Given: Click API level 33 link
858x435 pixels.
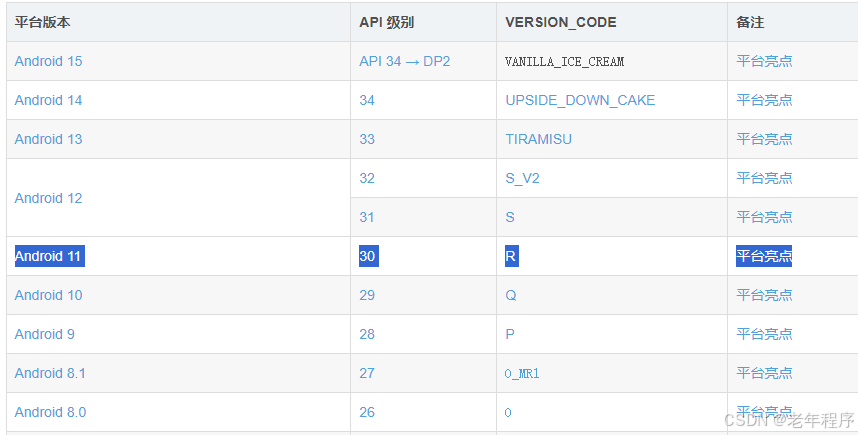Looking at the screenshot, I should [x=367, y=139].
